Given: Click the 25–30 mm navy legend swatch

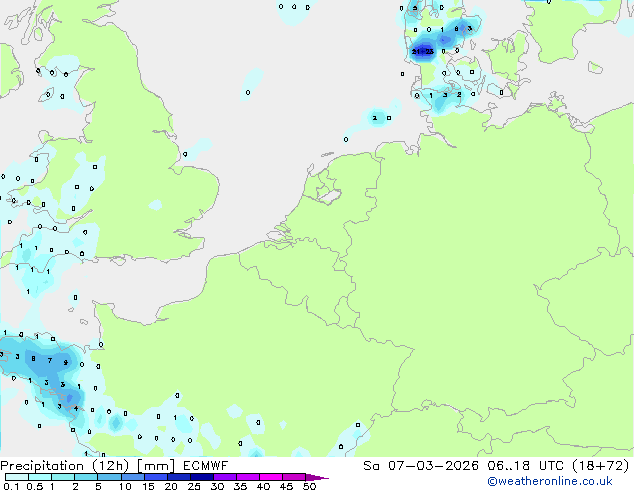Looking at the screenshot, I should (202, 477).
